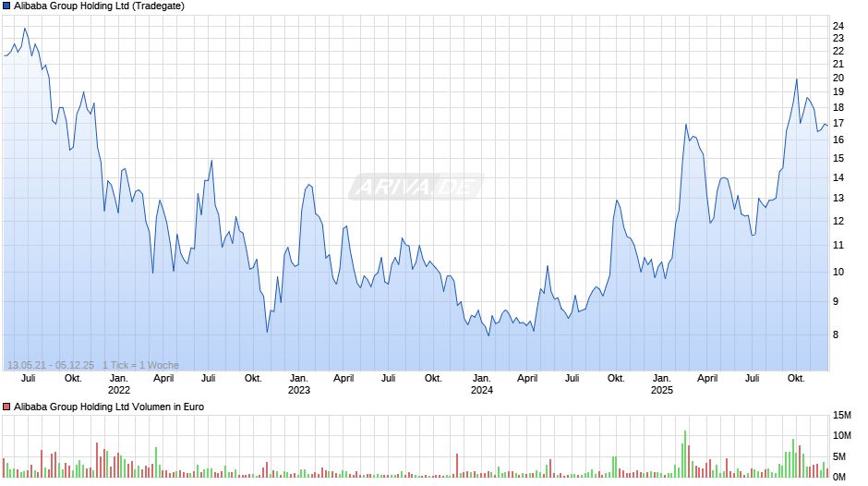The image size is (868, 486).
Task: Click the price axis label 9
Action: (836, 302)
